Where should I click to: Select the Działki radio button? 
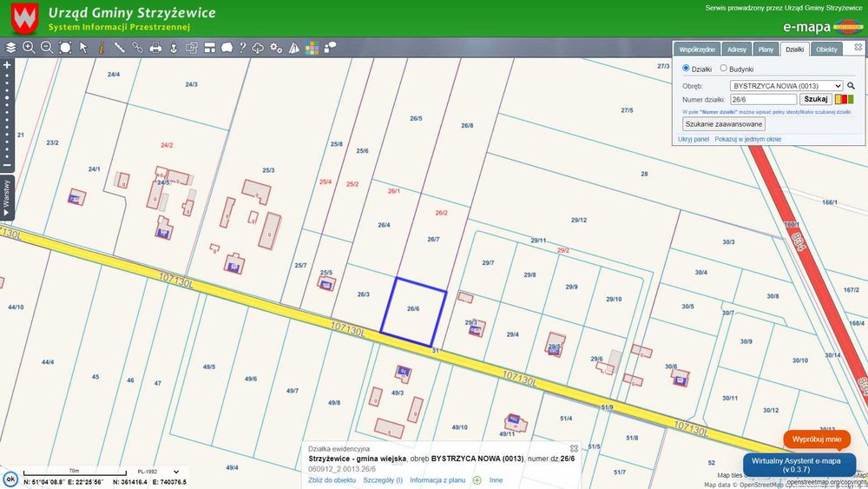686,68
